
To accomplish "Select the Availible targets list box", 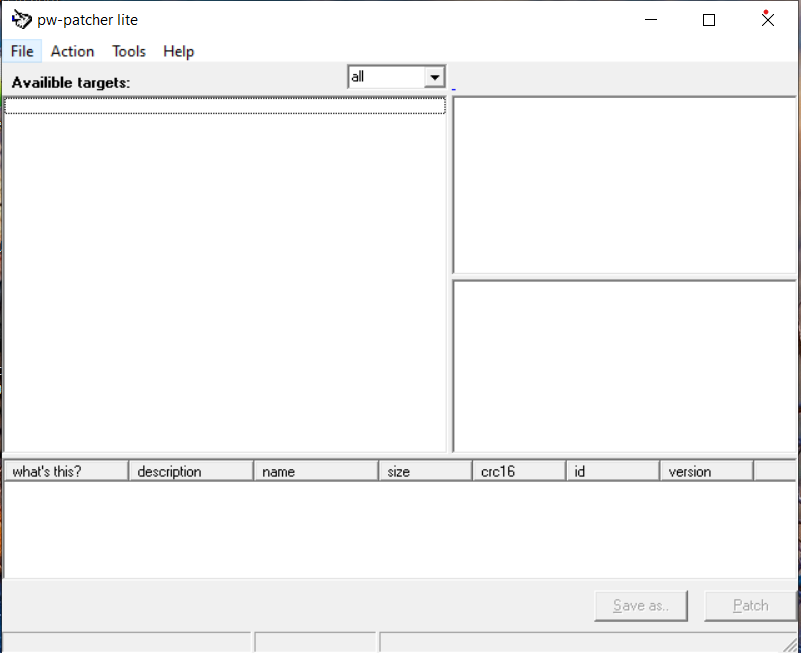I will pyautogui.click(x=224, y=270).
